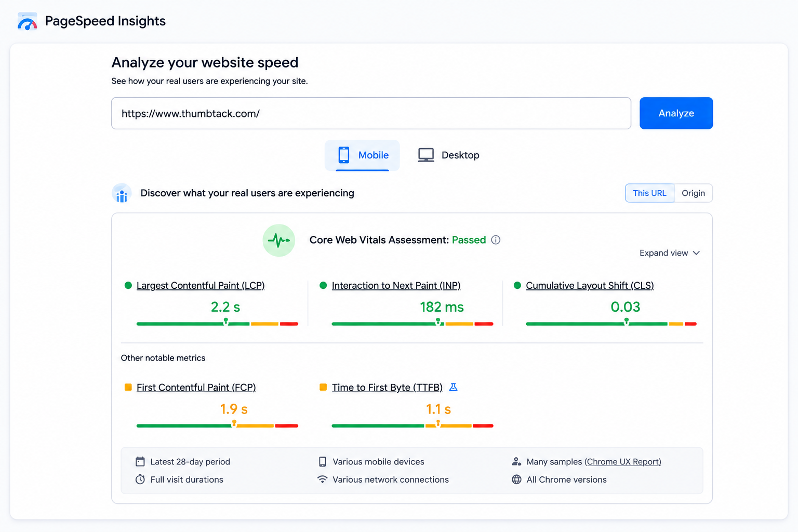This screenshot has height=532, width=798.
Task: Click the 0.03 CLS value
Action: pyautogui.click(x=626, y=307)
